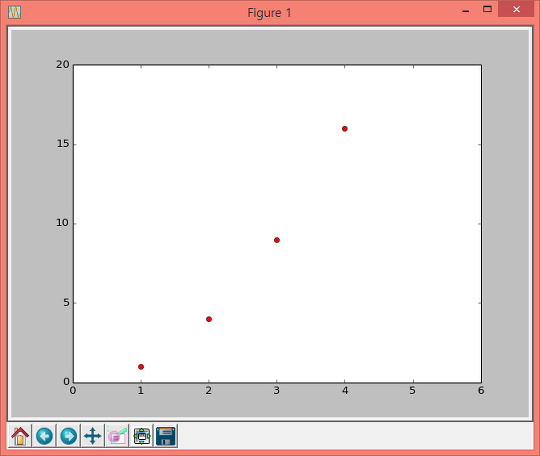
Task: Click the y-axis label 20
Action: 63,64
